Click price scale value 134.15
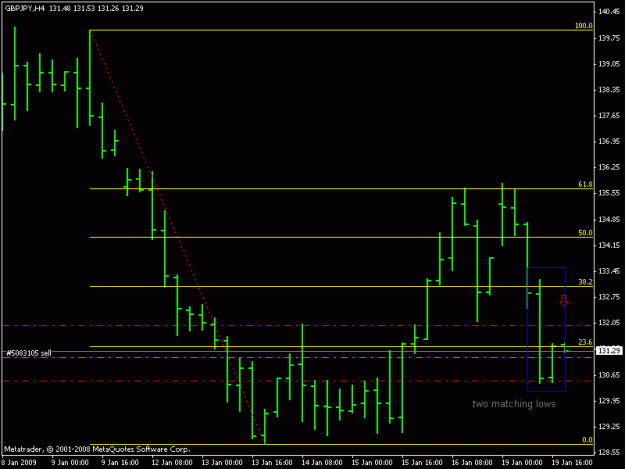 pos(609,245)
